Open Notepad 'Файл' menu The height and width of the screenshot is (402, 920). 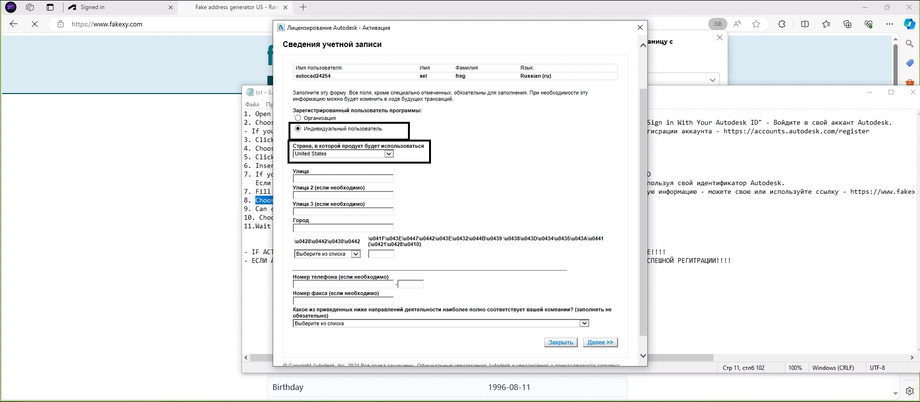251,104
